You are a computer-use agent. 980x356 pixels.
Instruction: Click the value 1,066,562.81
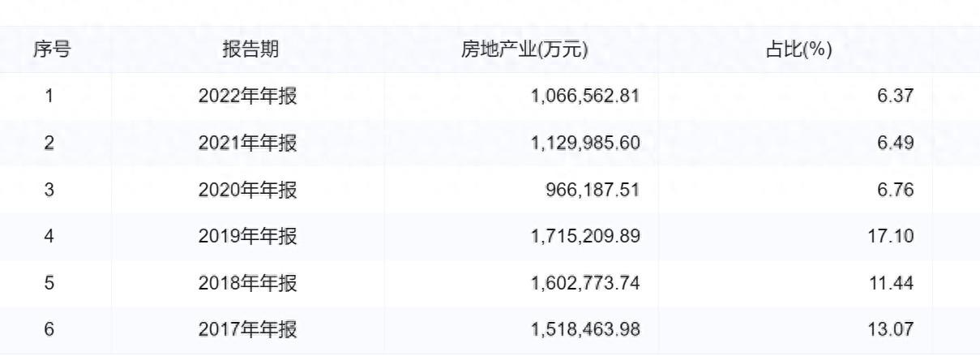point(585,97)
